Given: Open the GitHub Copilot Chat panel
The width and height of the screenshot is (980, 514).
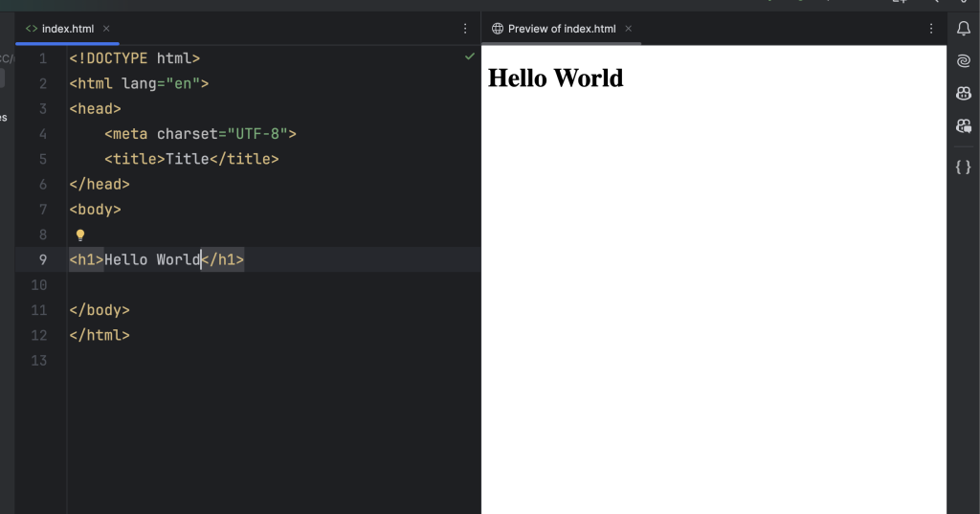Looking at the screenshot, I should [x=964, y=125].
